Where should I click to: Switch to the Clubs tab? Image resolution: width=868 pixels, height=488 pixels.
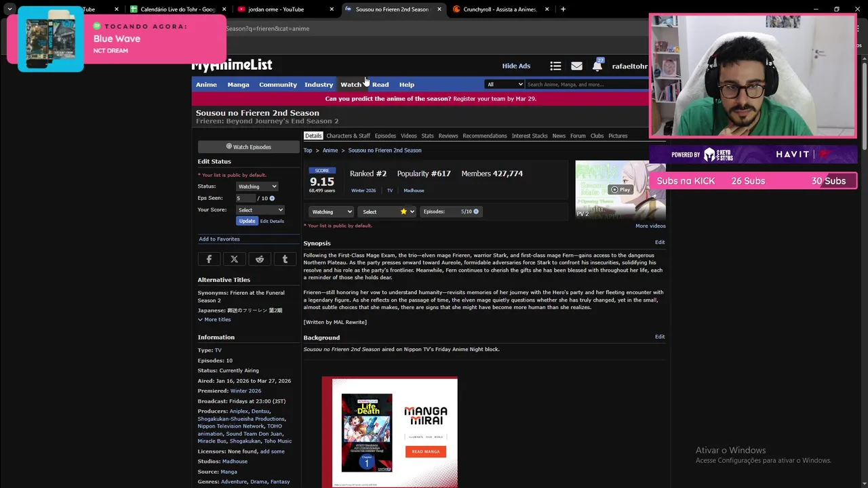tap(597, 136)
